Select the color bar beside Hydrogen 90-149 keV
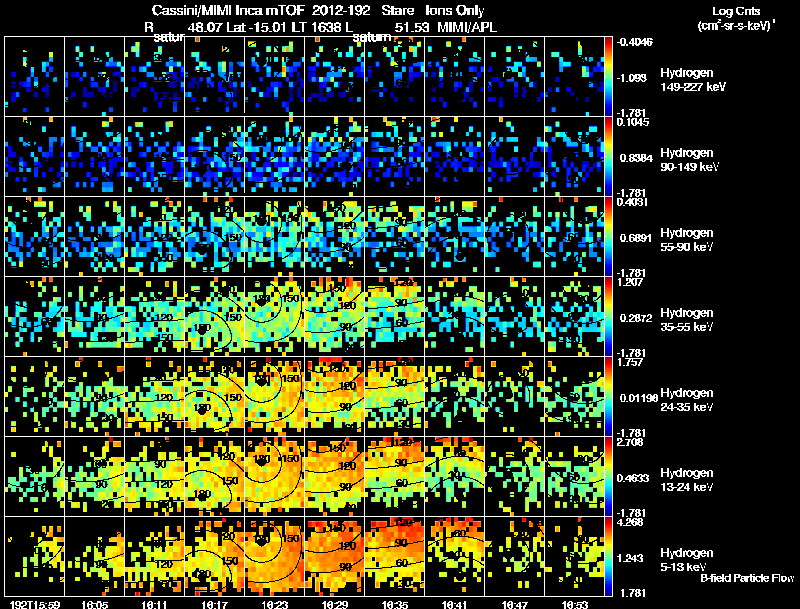800x609 pixels. tap(608, 157)
